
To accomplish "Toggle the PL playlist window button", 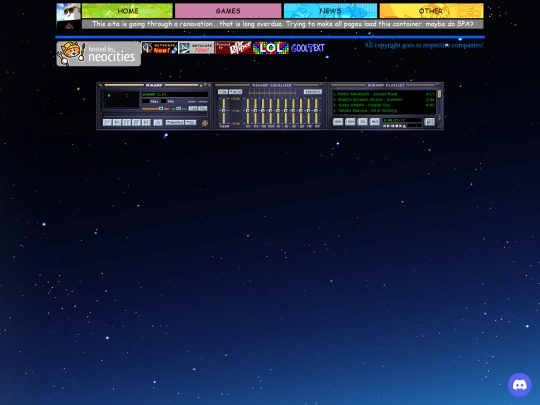I will point(202,108).
